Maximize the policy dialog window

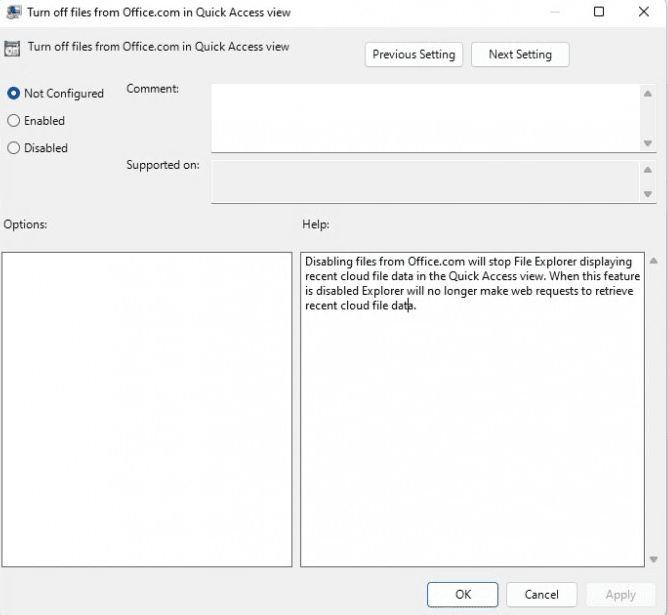pyautogui.click(x=599, y=11)
